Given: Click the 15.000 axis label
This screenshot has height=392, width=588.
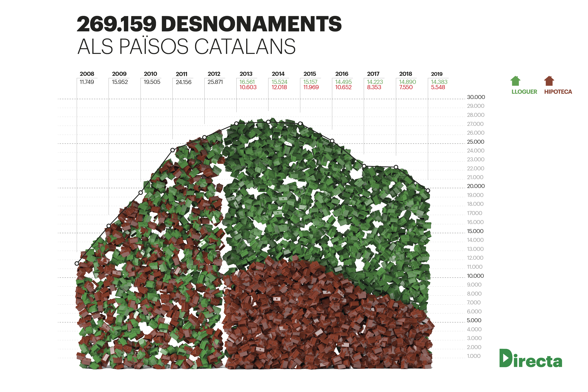Looking at the screenshot, I should (475, 231).
